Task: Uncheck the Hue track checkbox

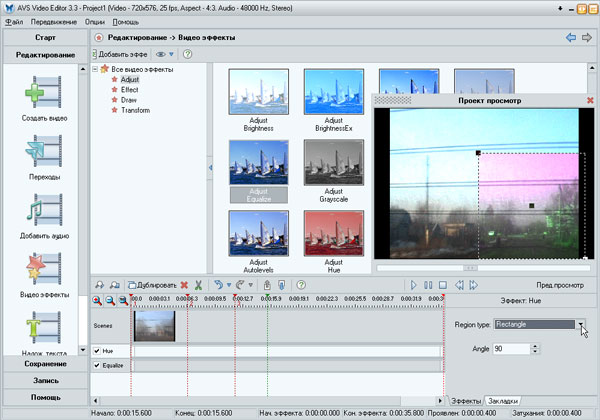Action: [97, 351]
